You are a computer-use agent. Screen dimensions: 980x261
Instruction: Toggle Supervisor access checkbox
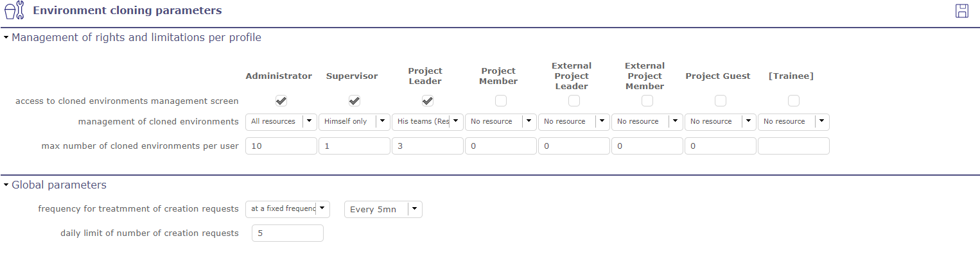pos(354,101)
